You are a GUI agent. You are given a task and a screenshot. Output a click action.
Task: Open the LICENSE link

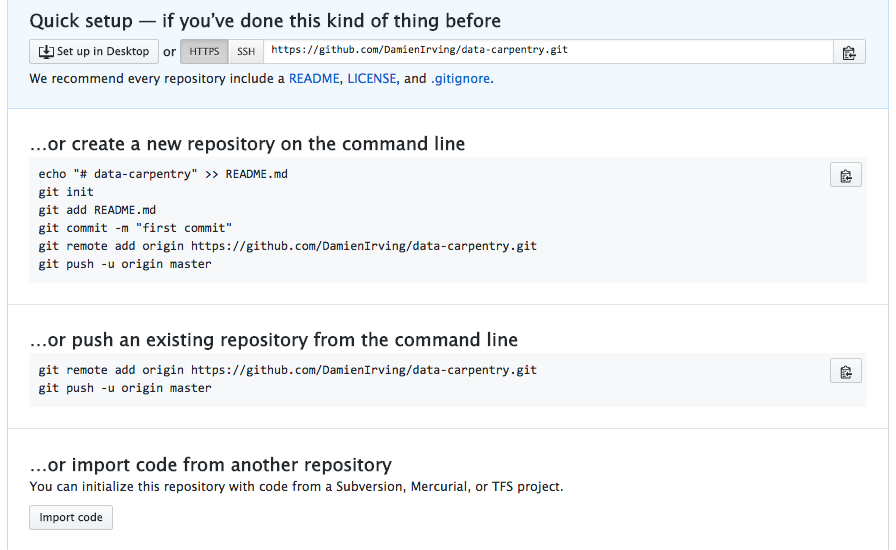coord(371,78)
